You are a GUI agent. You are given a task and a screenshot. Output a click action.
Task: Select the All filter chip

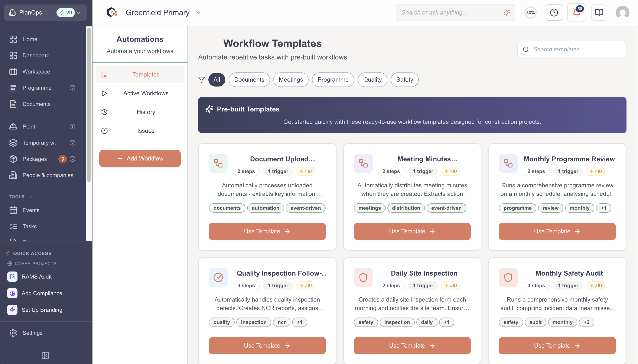click(217, 80)
